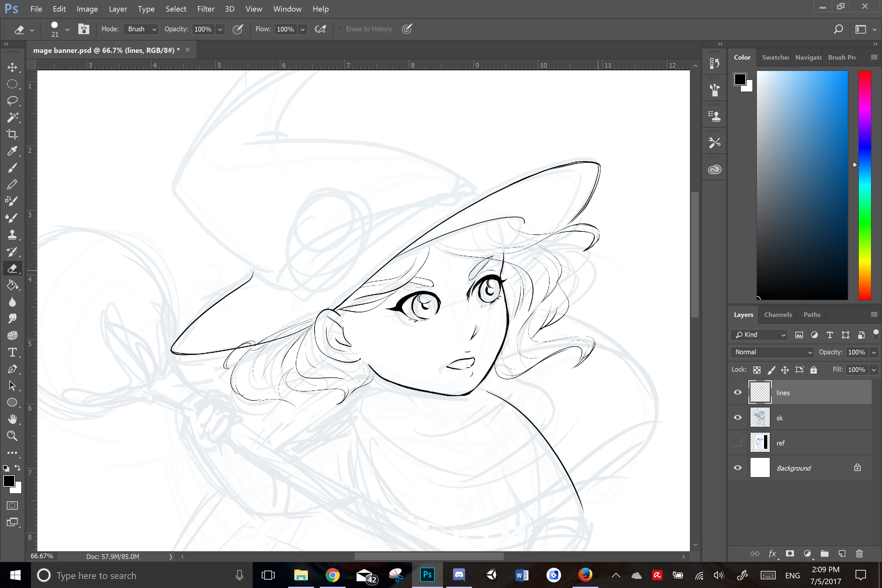Viewport: 882px width, 588px height.
Task: Select the Magic Wand tool
Action: (x=12, y=117)
